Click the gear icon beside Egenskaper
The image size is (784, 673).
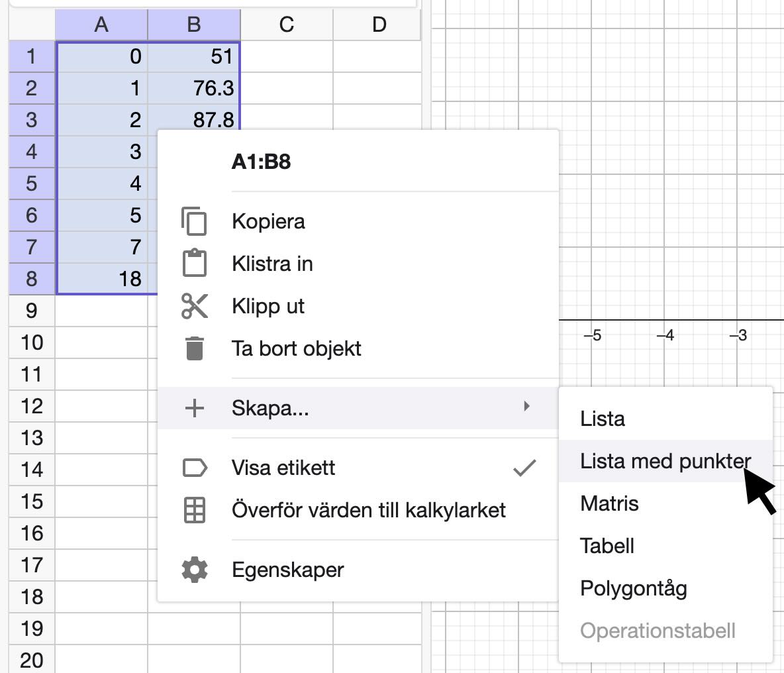coord(193,569)
